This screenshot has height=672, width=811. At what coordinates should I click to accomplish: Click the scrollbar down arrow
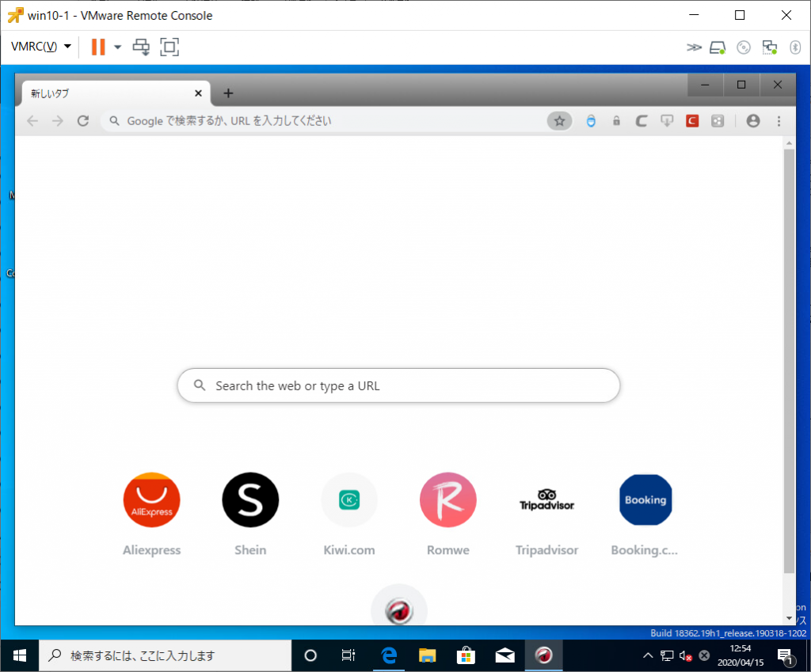[789, 618]
